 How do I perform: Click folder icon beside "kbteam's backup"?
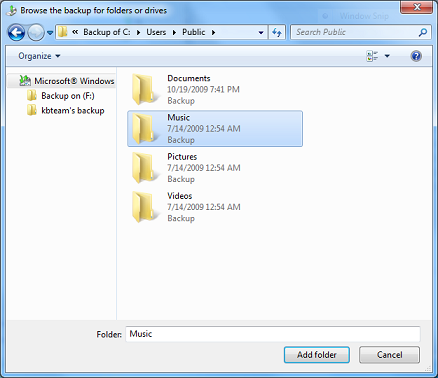click(x=32, y=110)
